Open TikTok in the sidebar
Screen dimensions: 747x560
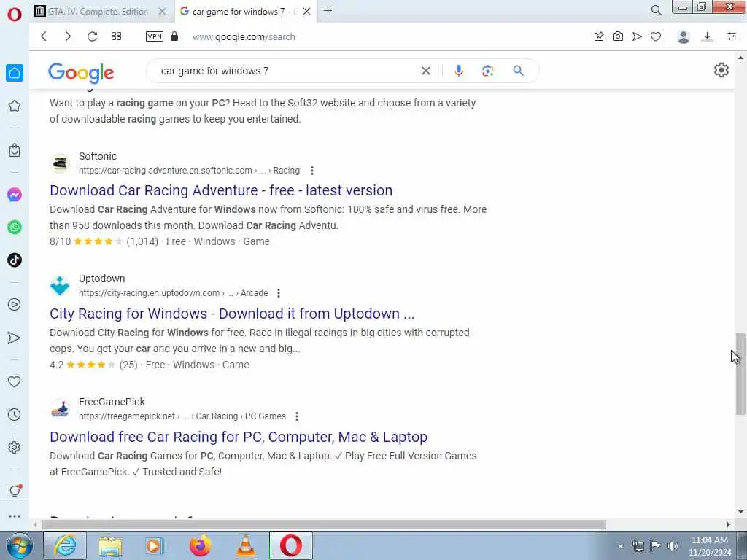(15, 260)
